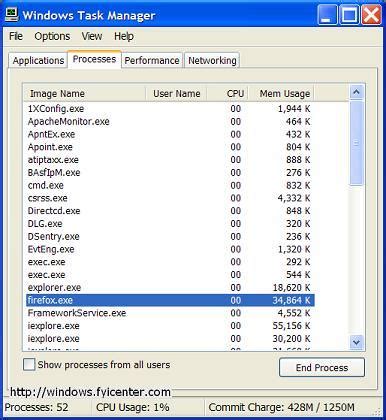Image resolution: width=386 pixels, height=420 pixels.
Task: Click the 34,864 K memory value
Action: pos(291,300)
